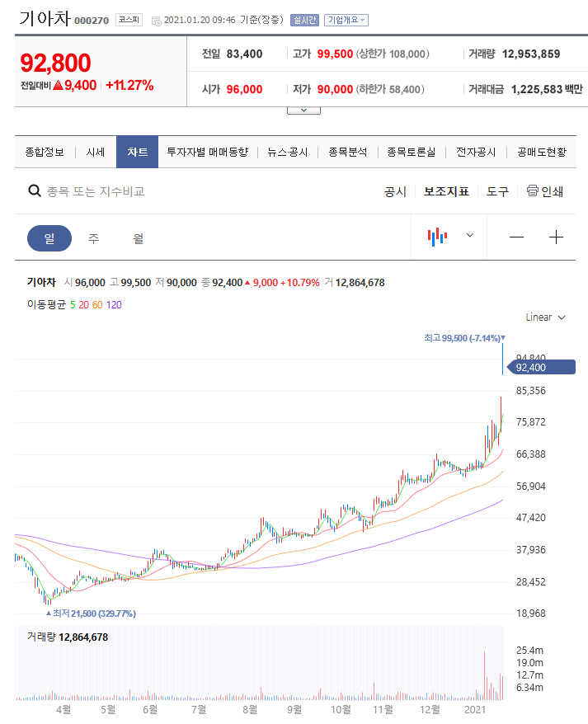This screenshot has width=588, height=724.
Task: Click the 이동평균 label
Action: tap(46, 305)
